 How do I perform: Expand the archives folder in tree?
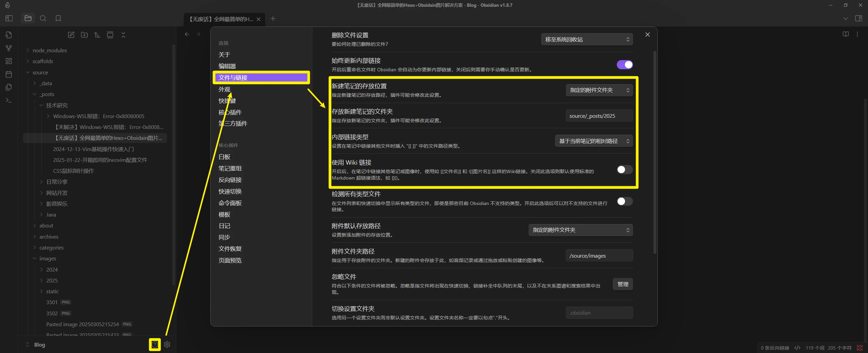(49, 237)
